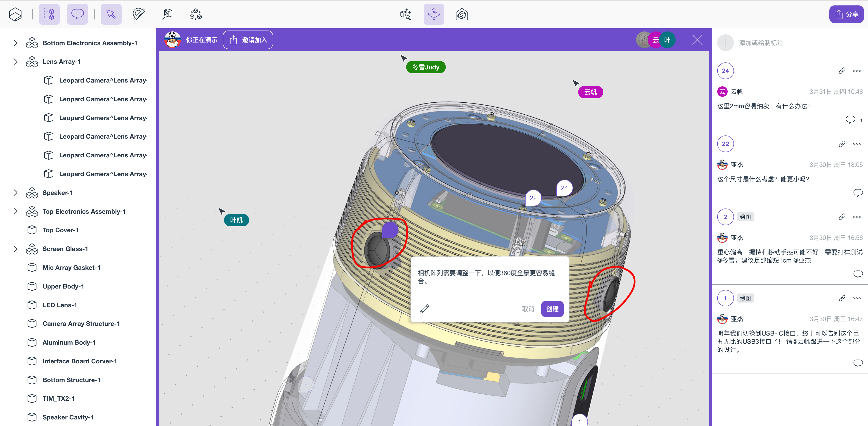Expand the Screen Glass-1 assembly
Viewport: 868px width, 426px height.
[16, 249]
